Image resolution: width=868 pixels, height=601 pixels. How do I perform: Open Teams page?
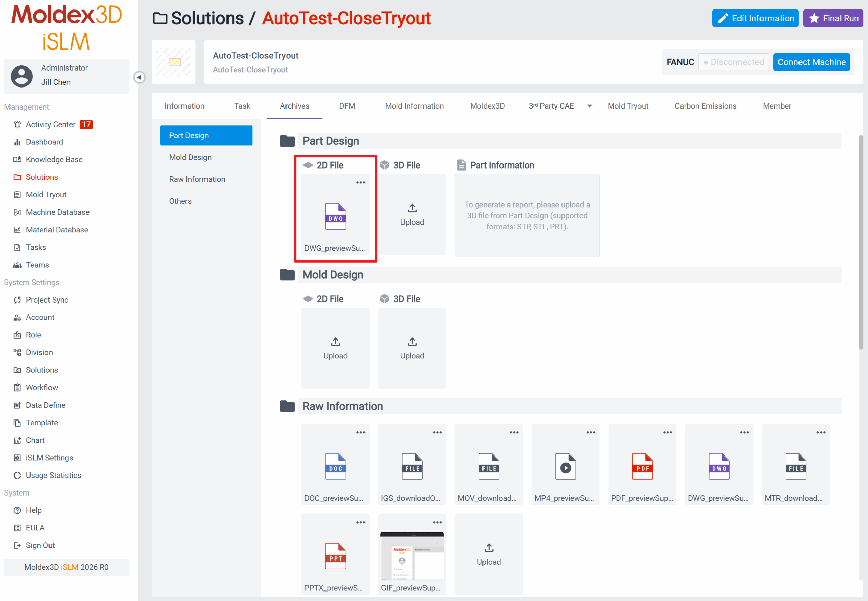[x=37, y=265]
